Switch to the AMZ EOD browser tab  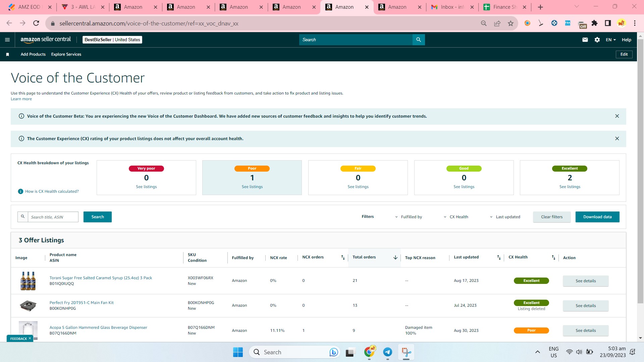tap(30, 7)
